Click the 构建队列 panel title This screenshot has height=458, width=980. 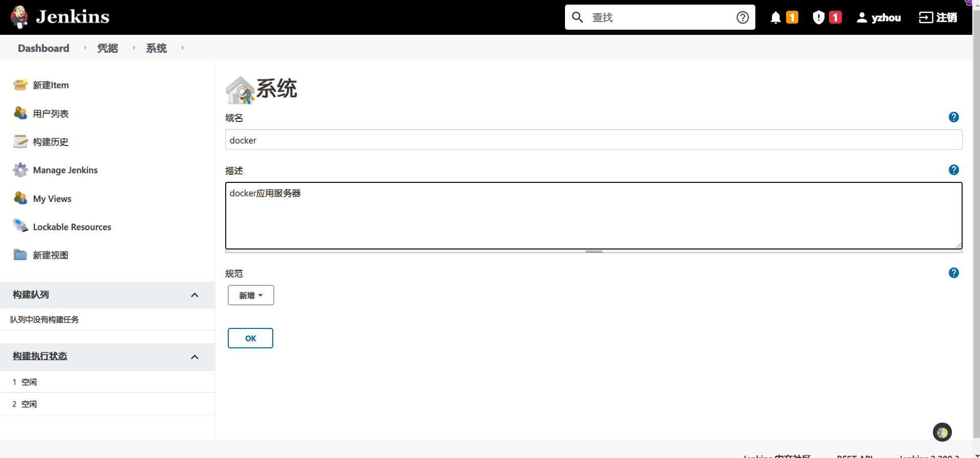point(31,295)
